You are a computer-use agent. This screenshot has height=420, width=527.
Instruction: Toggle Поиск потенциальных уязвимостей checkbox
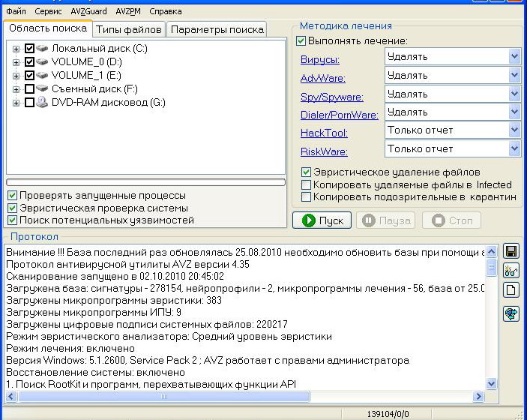(12, 220)
